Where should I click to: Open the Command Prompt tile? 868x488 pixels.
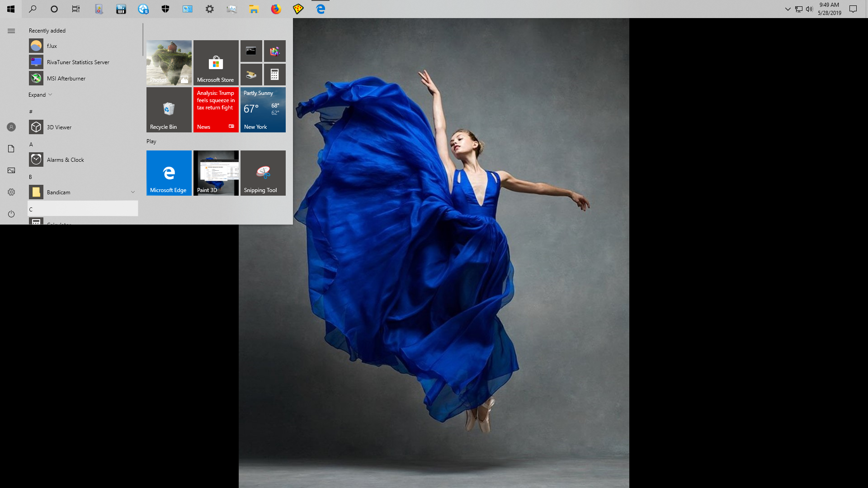pos(251,51)
